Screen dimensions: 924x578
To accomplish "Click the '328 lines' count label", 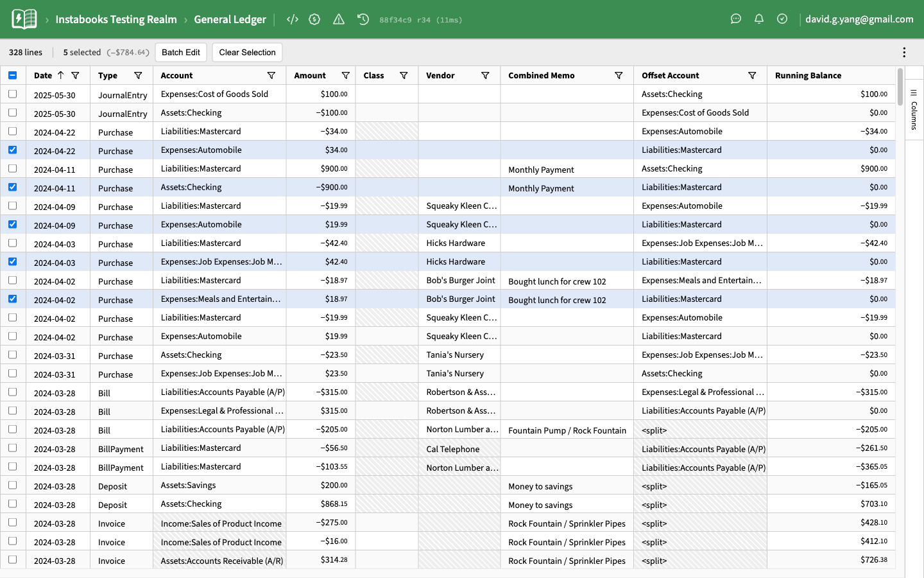I will [26, 53].
